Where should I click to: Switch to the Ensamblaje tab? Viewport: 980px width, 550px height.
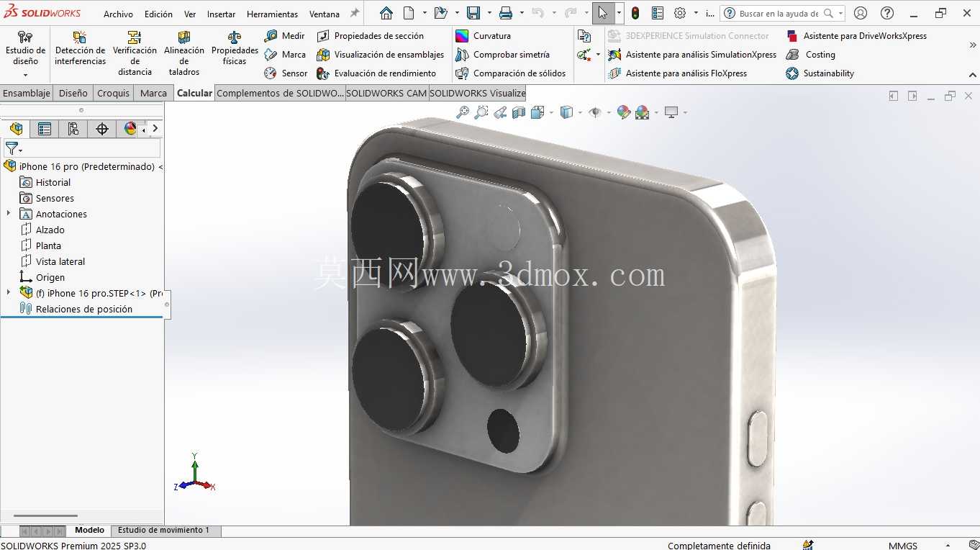click(x=27, y=93)
